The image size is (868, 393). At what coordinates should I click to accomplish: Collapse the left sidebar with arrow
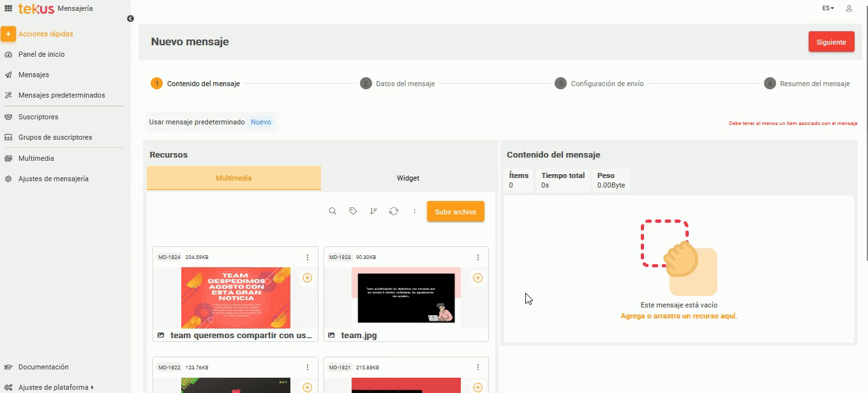pos(130,19)
